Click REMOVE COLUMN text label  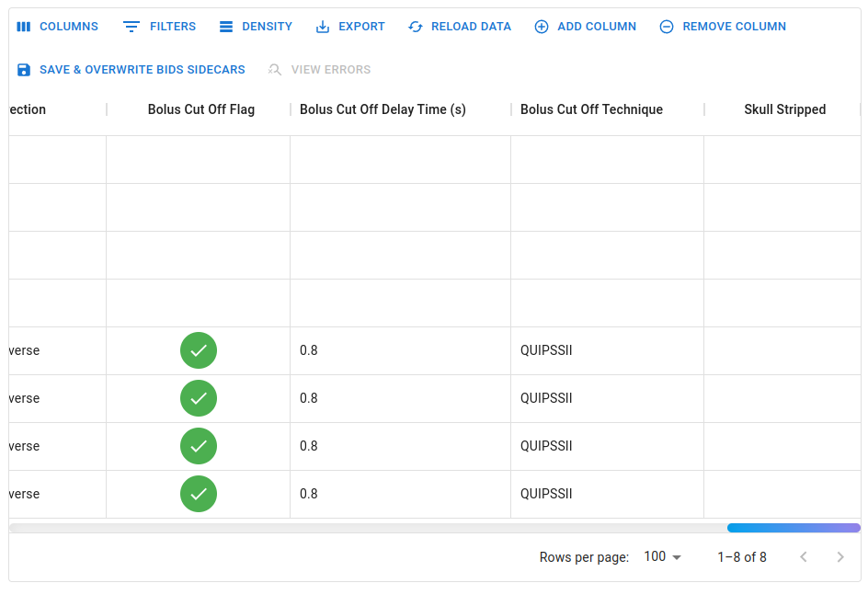pos(734,27)
